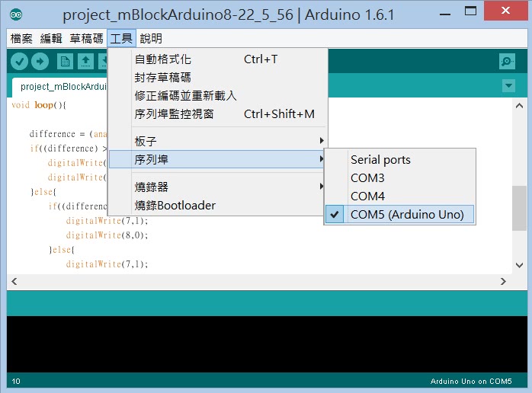Click the black console output area
Viewport: 532px width, 393px height.
coord(267,344)
